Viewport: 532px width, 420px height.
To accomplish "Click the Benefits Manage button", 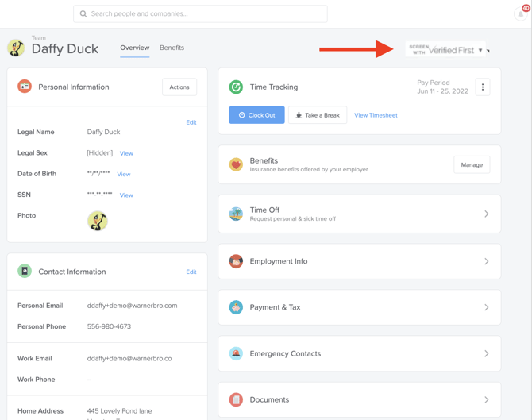I will tap(472, 165).
